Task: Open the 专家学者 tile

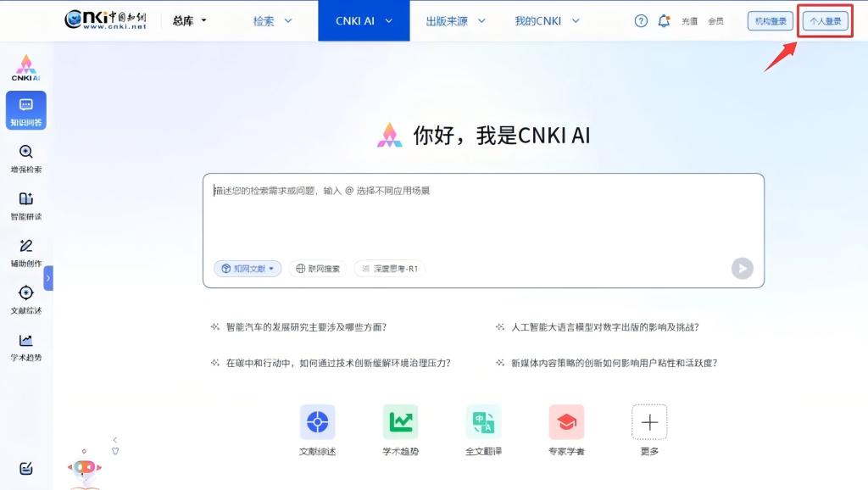Action: click(566, 421)
